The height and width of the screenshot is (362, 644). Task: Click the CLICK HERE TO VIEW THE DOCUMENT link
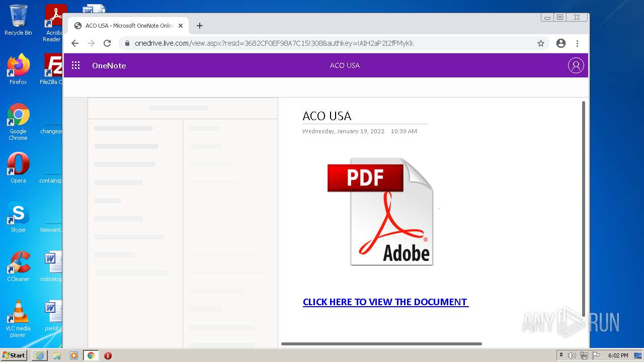click(x=385, y=302)
